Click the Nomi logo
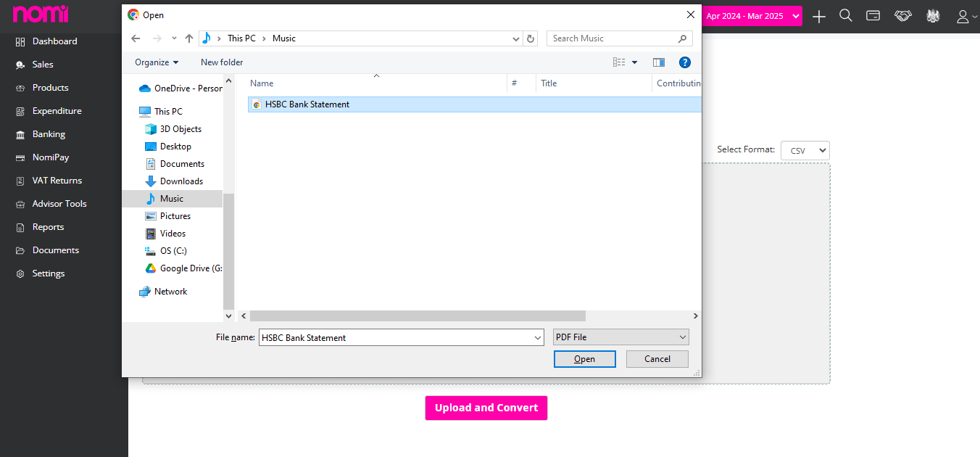The width and height of the screenshot is (980, 457). pyautogui.click(x=41, y=14)
